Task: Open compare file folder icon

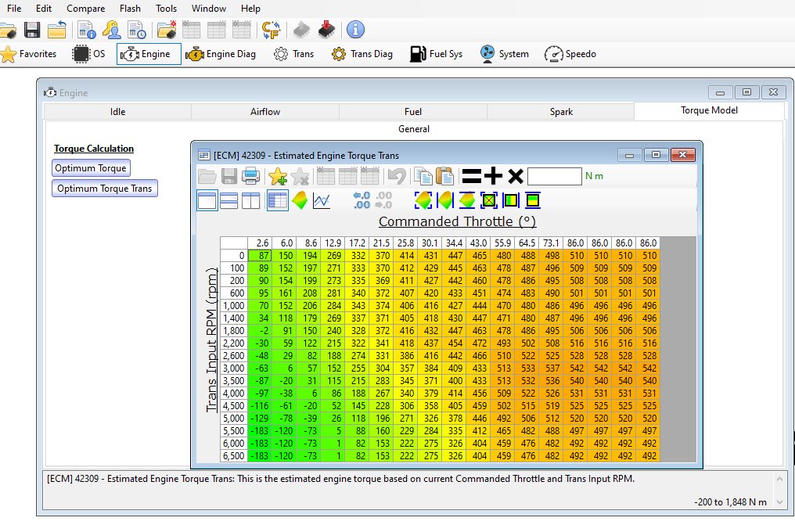Action: (167, 30)
